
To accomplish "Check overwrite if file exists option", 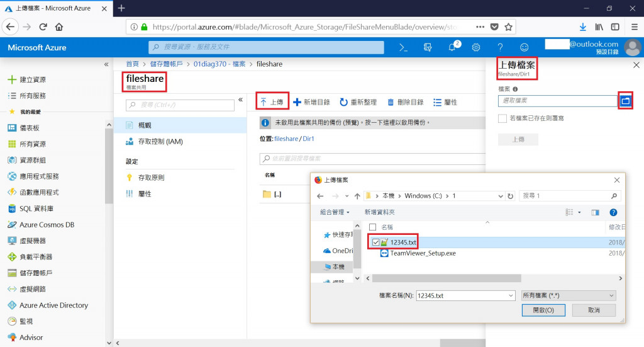I will tap(502, 118).
